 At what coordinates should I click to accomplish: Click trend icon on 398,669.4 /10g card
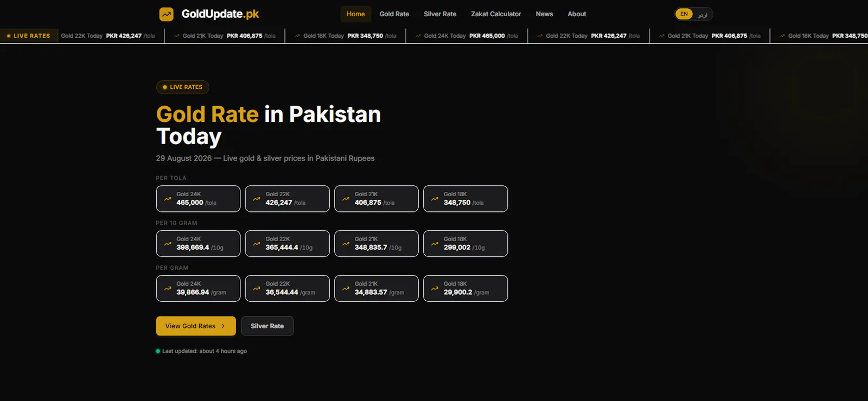pyautogui.click(x=168, y=244)
